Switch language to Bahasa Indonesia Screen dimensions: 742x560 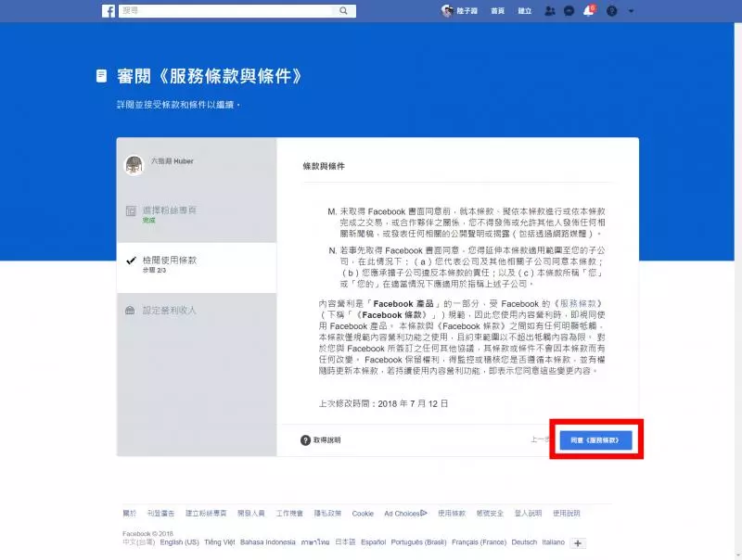(x=268, y=542)
